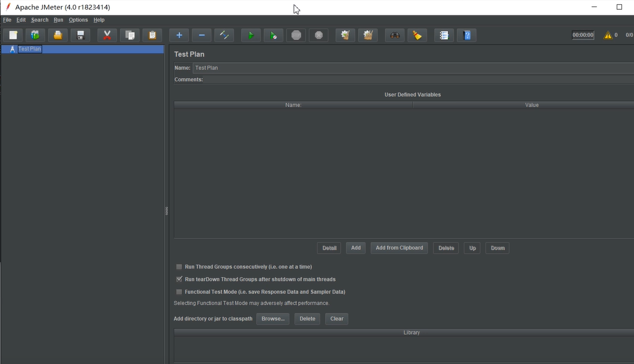The image size is (634, 364).
Task: Click the Toggle enable/disable toolbar icon
Action: 224,35
